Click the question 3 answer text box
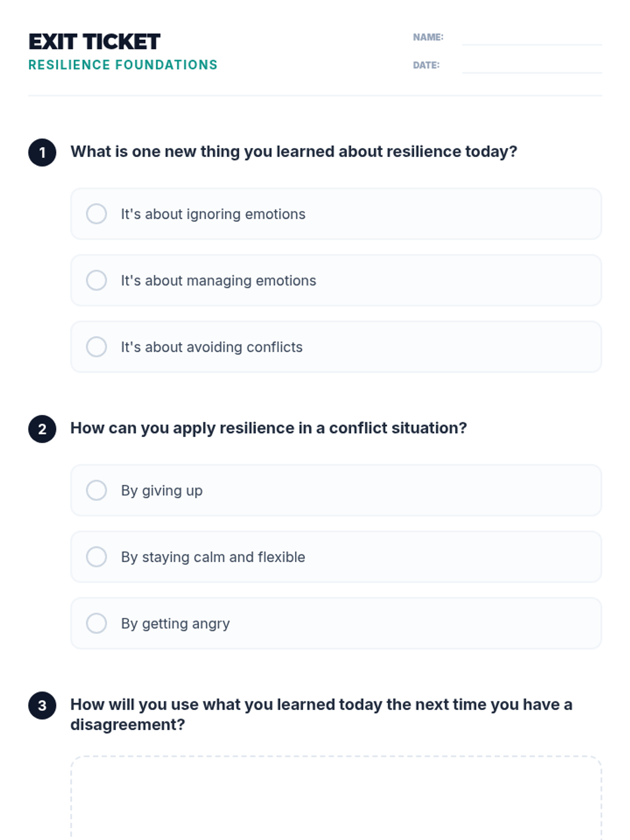630x840 pixels. (336, 798)
